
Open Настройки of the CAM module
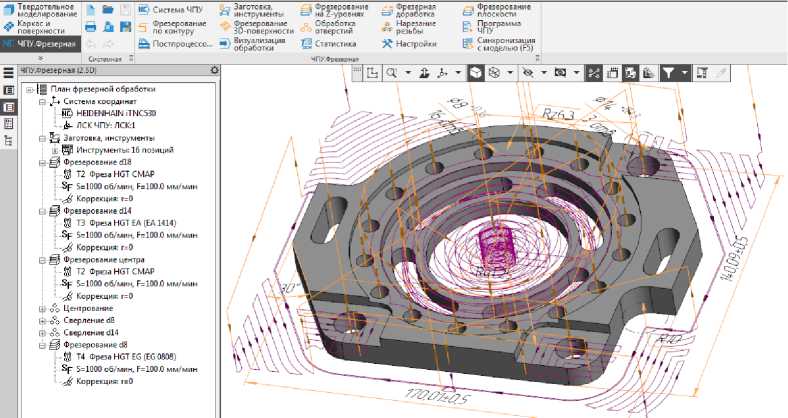(x=409, y=44)
